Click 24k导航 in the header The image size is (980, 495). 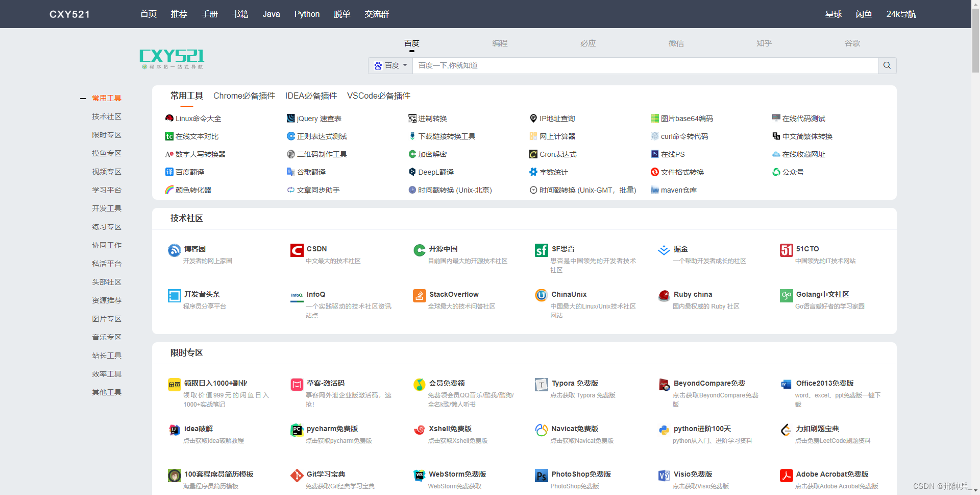(901, 14)
